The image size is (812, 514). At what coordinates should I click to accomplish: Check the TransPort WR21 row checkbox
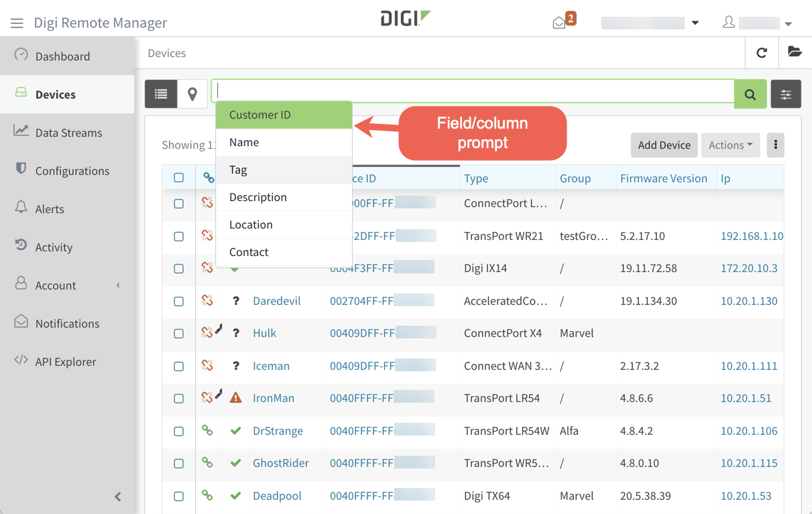(x=179, y=236)
